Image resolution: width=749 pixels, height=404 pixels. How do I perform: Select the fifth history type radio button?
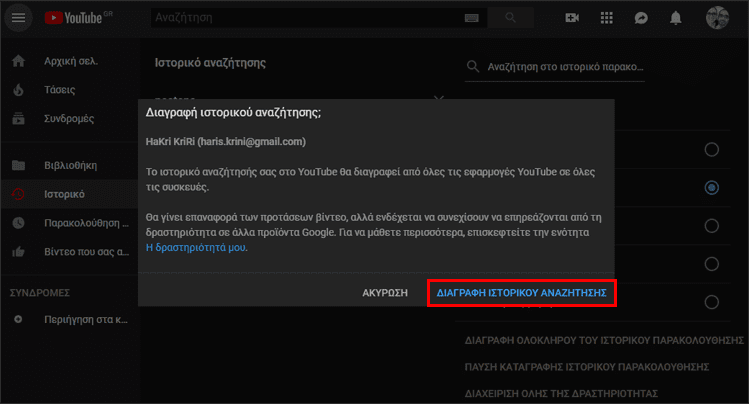click(712, 302)
